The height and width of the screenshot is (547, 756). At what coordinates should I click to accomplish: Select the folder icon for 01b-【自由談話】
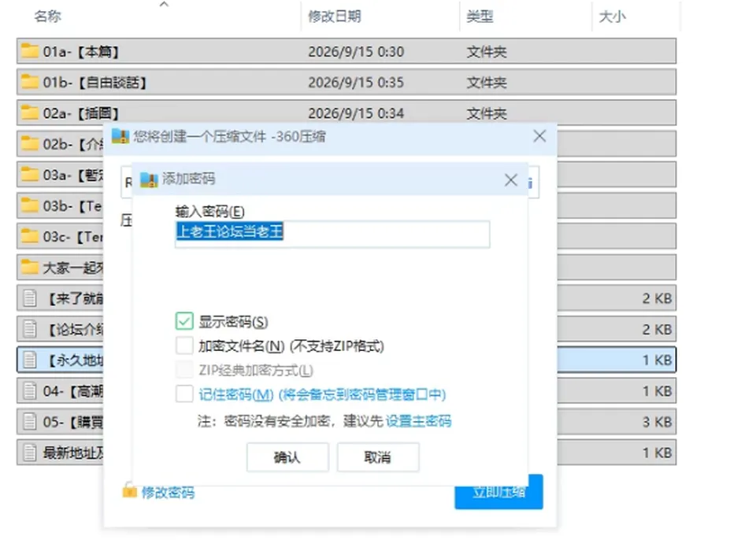(x=29, y=81)
